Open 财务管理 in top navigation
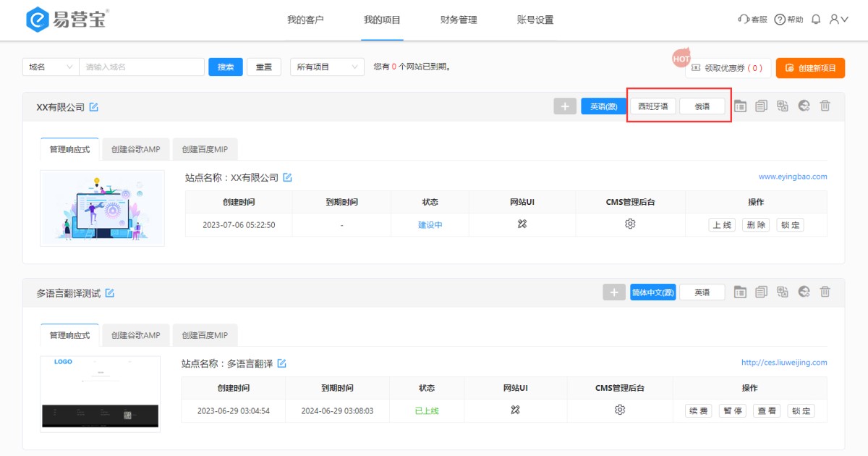This screenshot has width=868, height=456. (459, 20)
